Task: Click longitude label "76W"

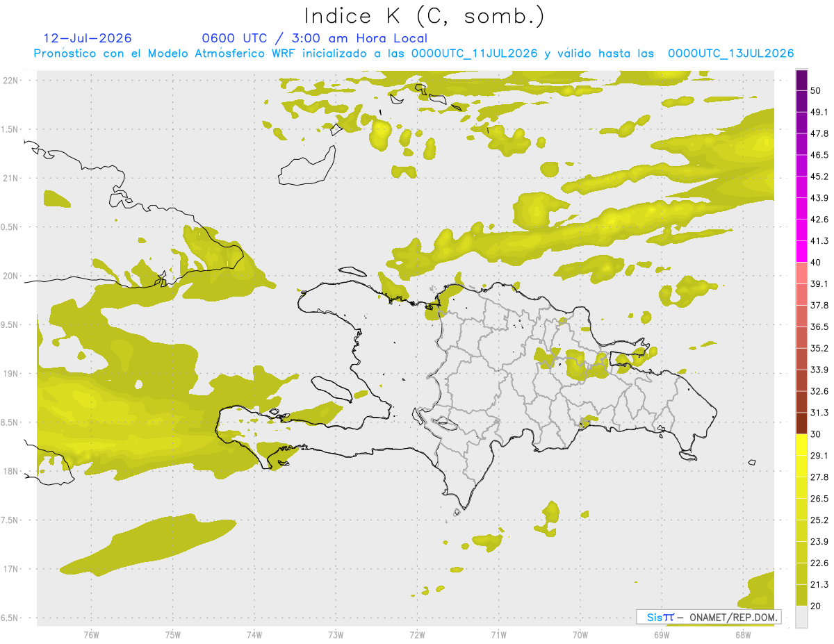Action: pos(91,634)
